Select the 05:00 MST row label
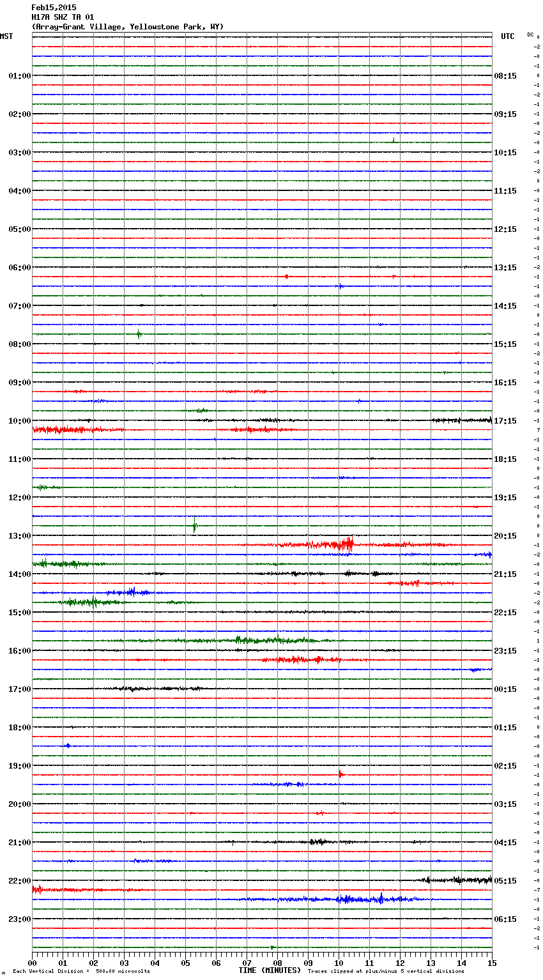Viewport: 543px width, 980px height. (20, 229)
